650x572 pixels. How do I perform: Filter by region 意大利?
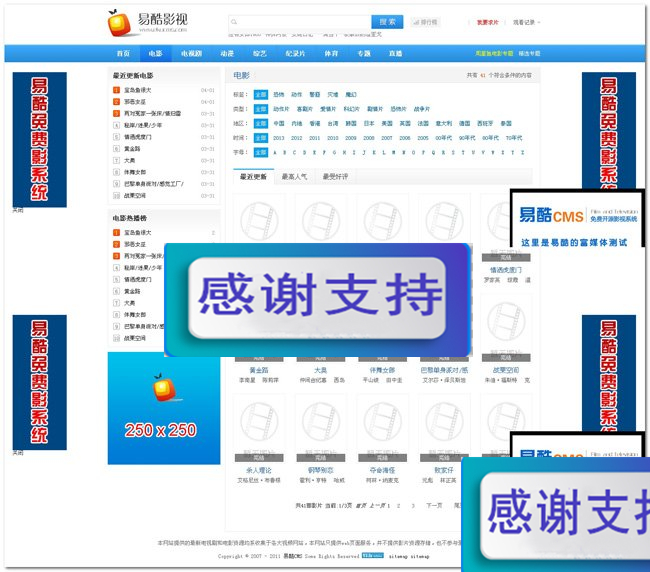(444, 124)
